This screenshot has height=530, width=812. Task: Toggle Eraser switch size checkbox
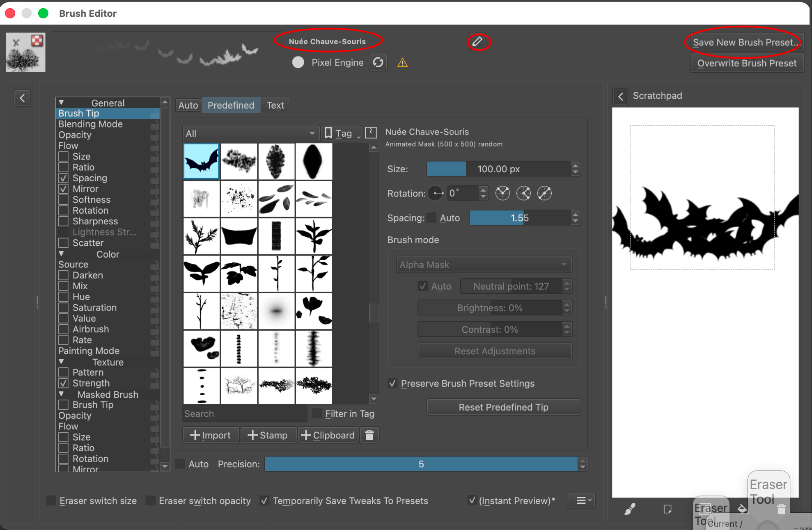coord(51,500)
